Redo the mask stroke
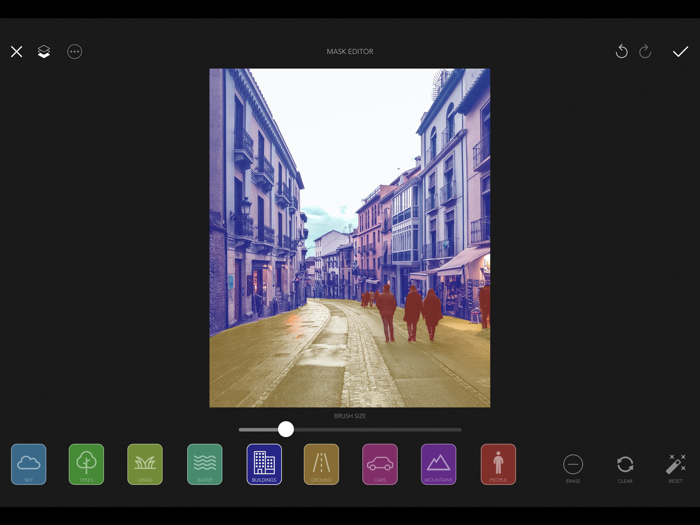This screenshot has width=700, height=525. 645,52
